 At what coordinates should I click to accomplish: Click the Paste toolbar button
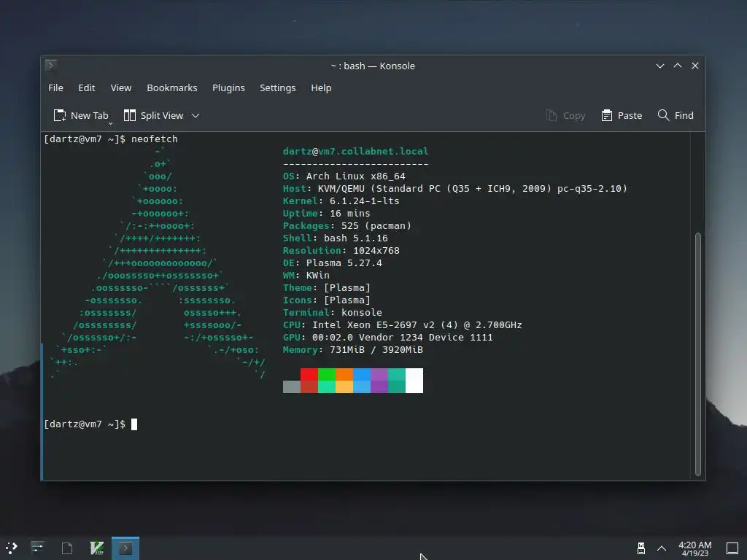click(622, 116)
